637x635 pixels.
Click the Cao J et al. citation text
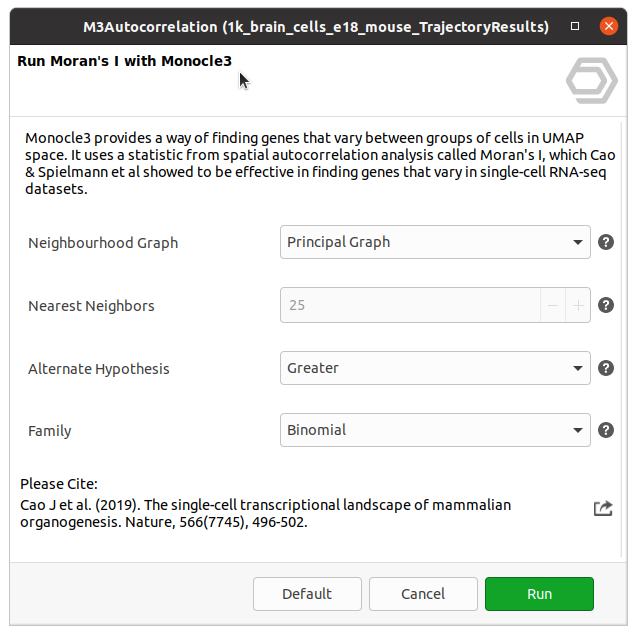[265, 513]
